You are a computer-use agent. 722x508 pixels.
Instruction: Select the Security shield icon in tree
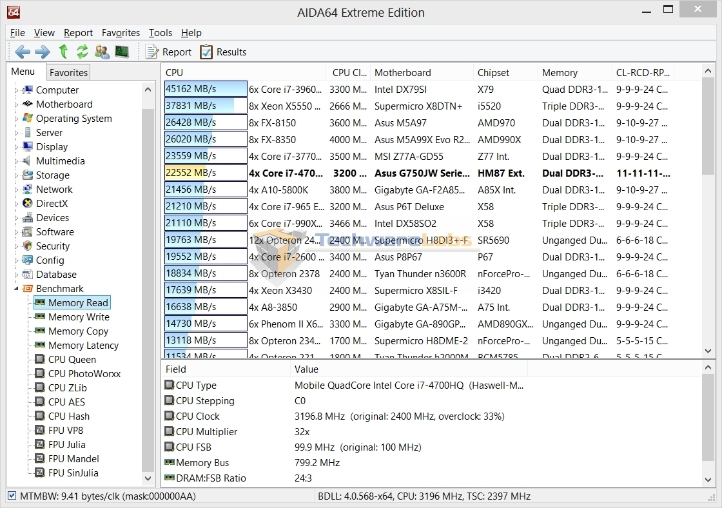[x=28, y=246]
